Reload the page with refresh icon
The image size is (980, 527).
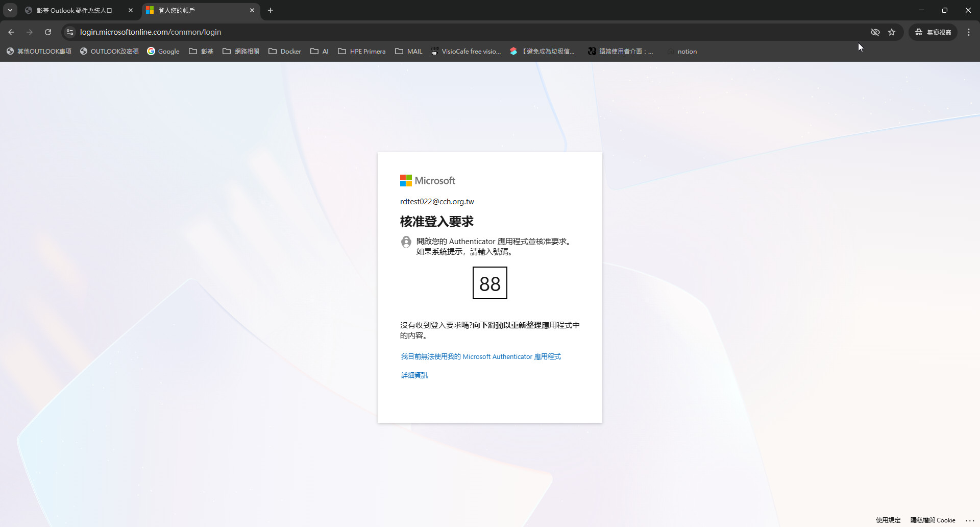pyautogui.click(x=48, y=32)
